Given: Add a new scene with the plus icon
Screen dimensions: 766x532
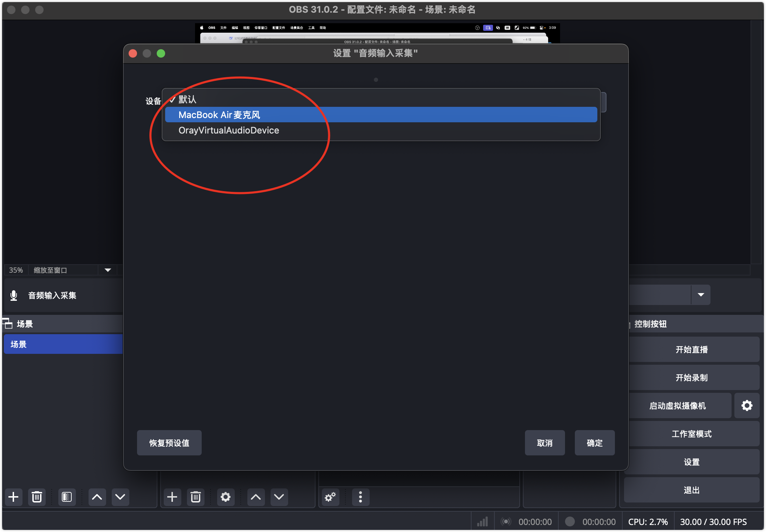Looking at the screenshot, I should tap(13, 497).
